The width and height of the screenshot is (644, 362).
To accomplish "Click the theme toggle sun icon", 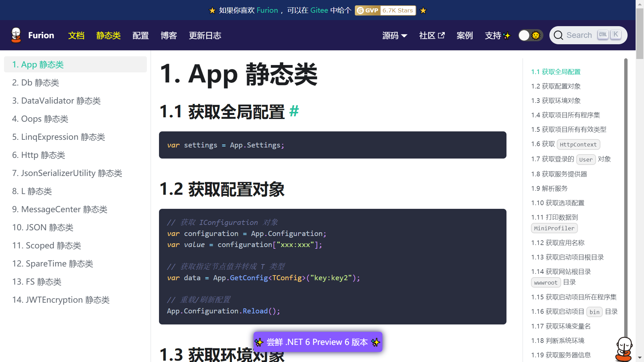I will tap(536, 35).
